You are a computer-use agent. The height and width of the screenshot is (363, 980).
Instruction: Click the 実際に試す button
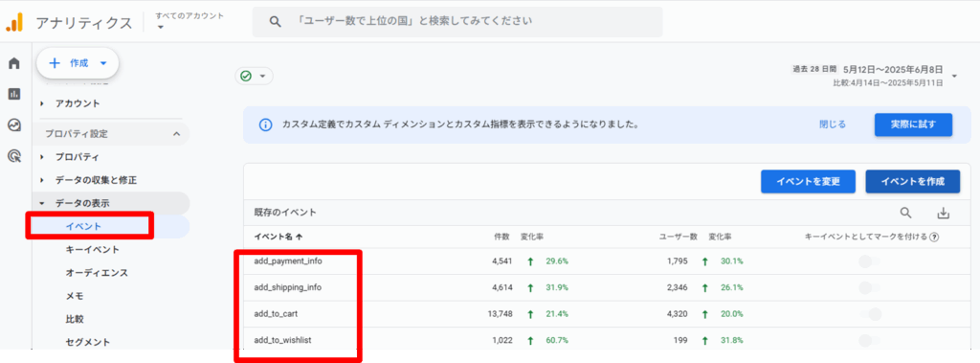click(913, 124)
